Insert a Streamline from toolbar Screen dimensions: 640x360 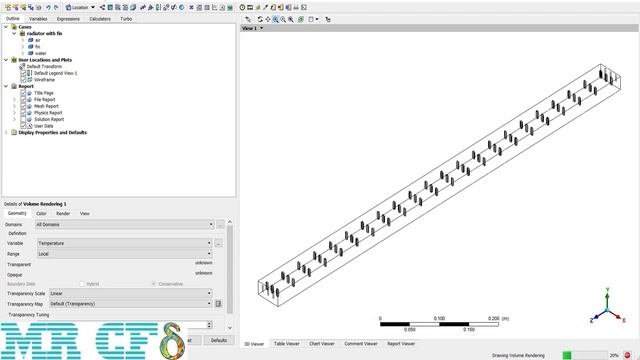[x=118, y=7]
